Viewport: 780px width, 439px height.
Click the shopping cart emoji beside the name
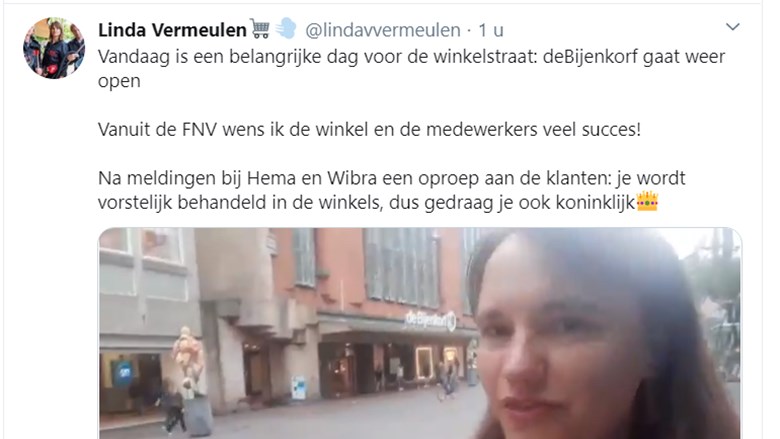click(x=260, y=29)
